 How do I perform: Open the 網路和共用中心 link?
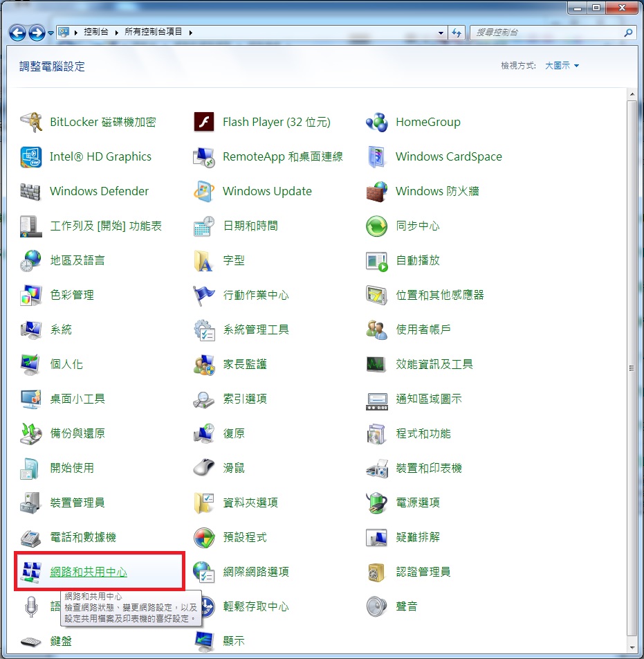coord(89,572)
